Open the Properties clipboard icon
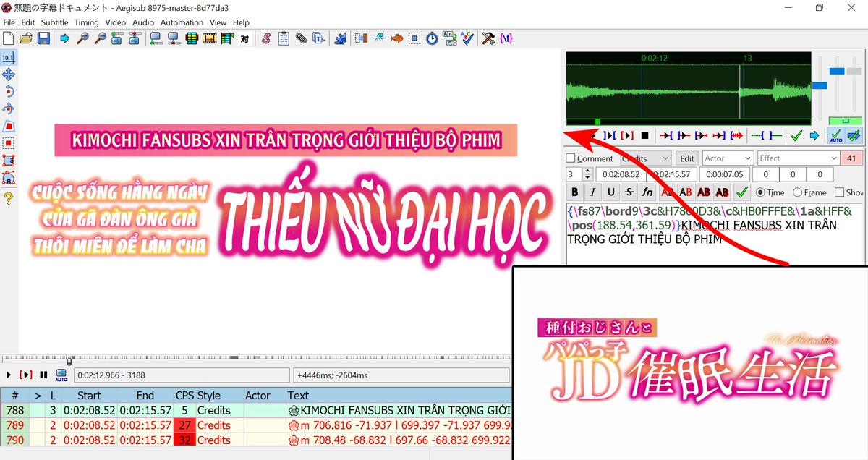This screenshot has height=460, width=868. click(284, 38)
